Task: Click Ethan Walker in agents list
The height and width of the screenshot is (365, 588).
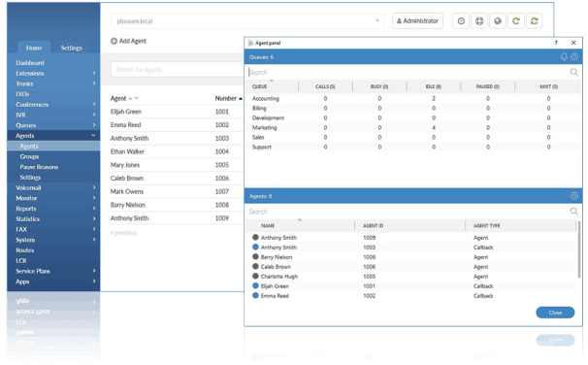Action: (127, 151)
